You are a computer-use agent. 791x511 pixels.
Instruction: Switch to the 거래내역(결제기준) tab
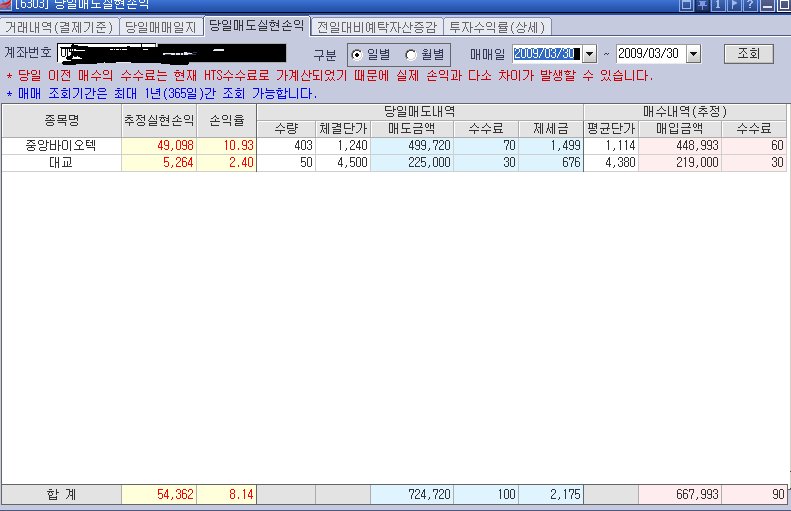click(x=59, y=27)
